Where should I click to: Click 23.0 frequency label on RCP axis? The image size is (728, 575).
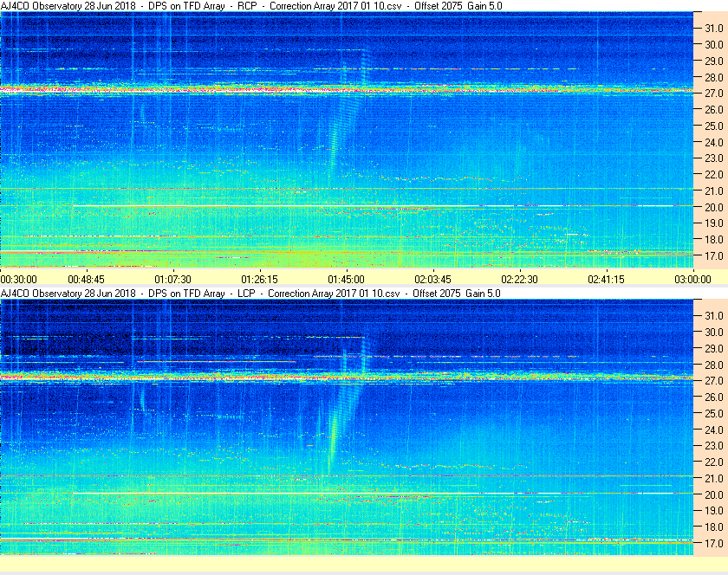tap(714, 158)
